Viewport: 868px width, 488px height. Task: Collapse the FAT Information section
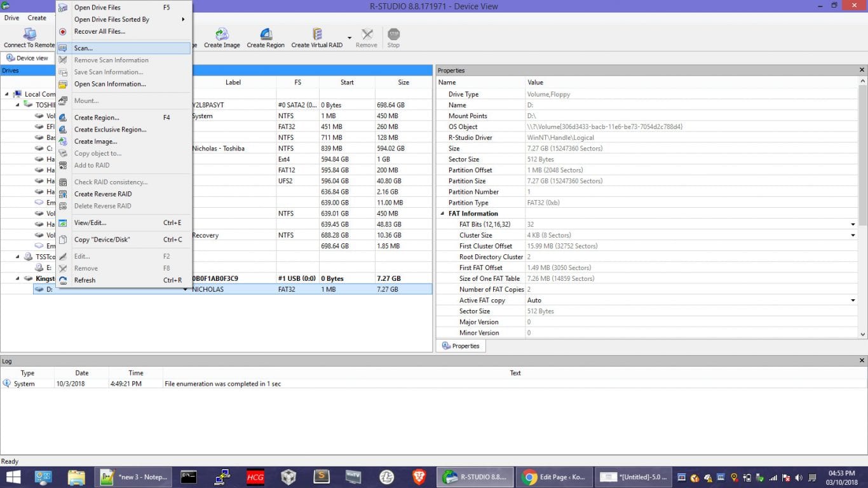click(x=442, y=213)
